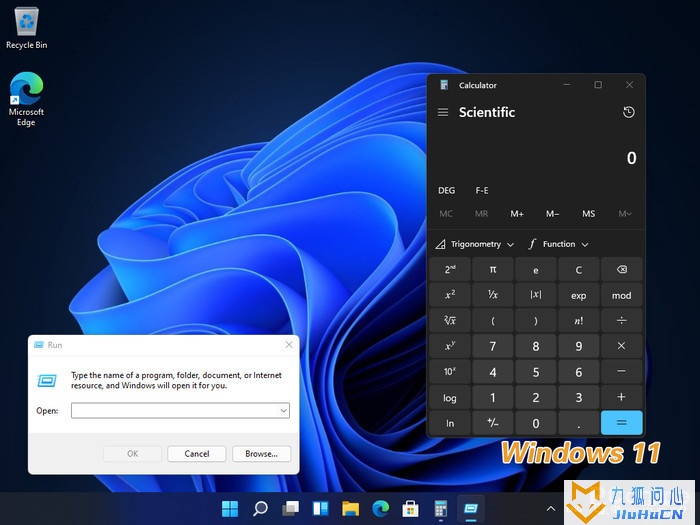700x525 pixels.
Task: Toggle the DEG angle unit
Action: click(x=446, y=191)
